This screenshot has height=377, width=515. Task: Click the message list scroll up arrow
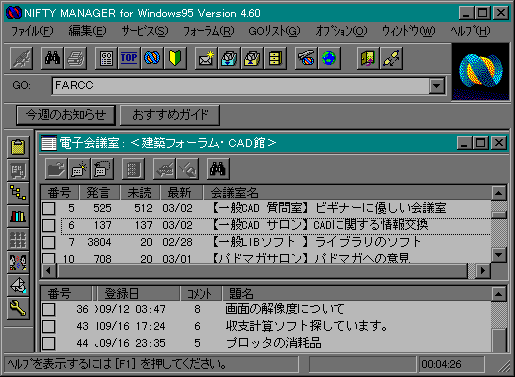[499, 294]
